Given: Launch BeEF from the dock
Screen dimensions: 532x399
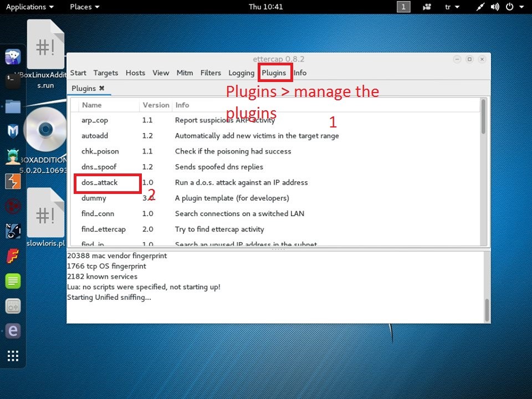Looking at the screenshot, I should (x=13, y=231).
